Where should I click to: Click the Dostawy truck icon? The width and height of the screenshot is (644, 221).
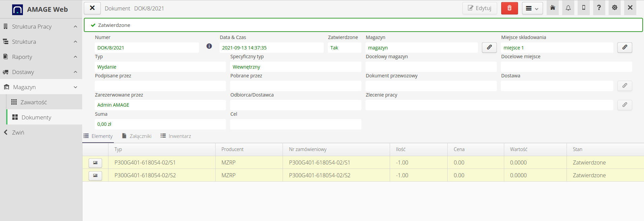click(6, 72)
